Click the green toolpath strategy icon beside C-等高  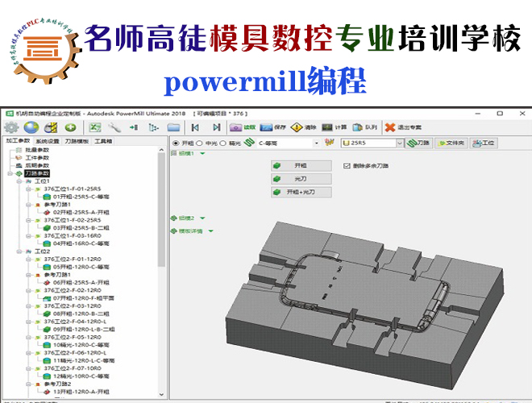click(249, 143)
